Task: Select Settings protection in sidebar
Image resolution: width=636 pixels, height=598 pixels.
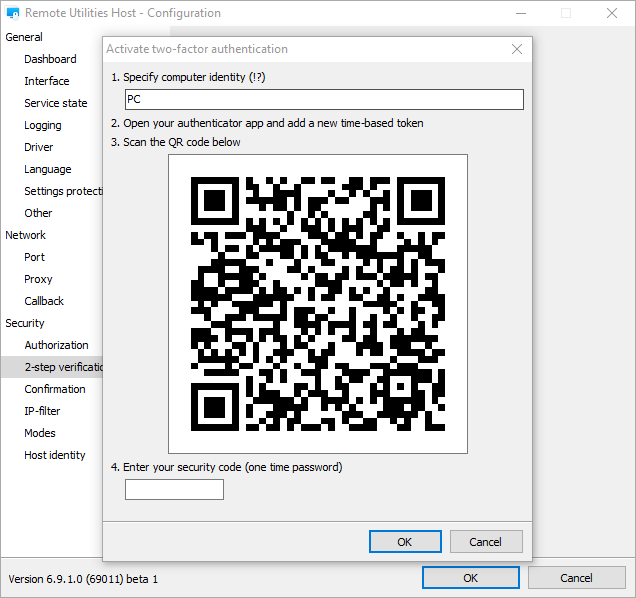Action: pyautogui.click(x=63, y=191)
